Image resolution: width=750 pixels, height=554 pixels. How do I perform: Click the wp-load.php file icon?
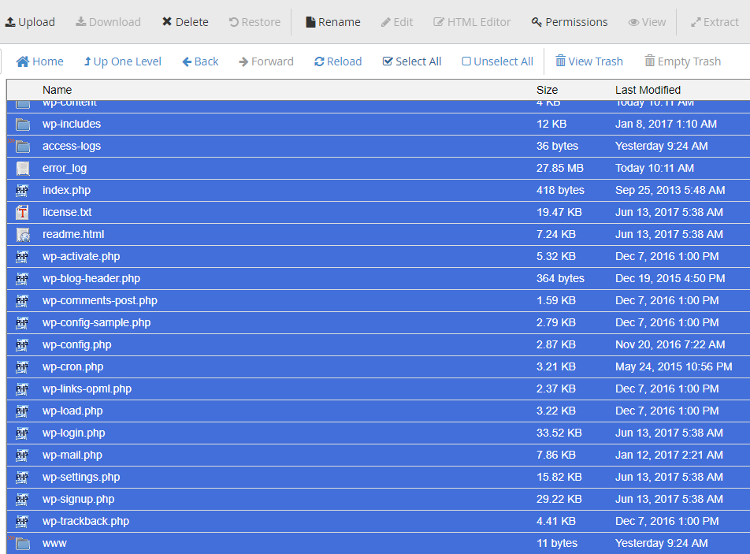(22, 411)
